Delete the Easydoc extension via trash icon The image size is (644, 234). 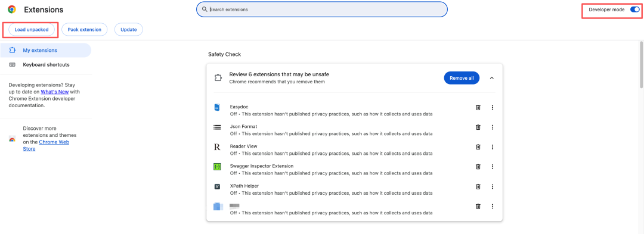coord(478,107)
